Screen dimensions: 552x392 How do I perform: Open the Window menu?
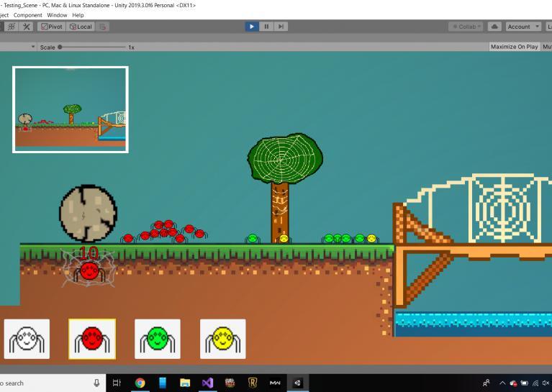click(x=57, y=15)
